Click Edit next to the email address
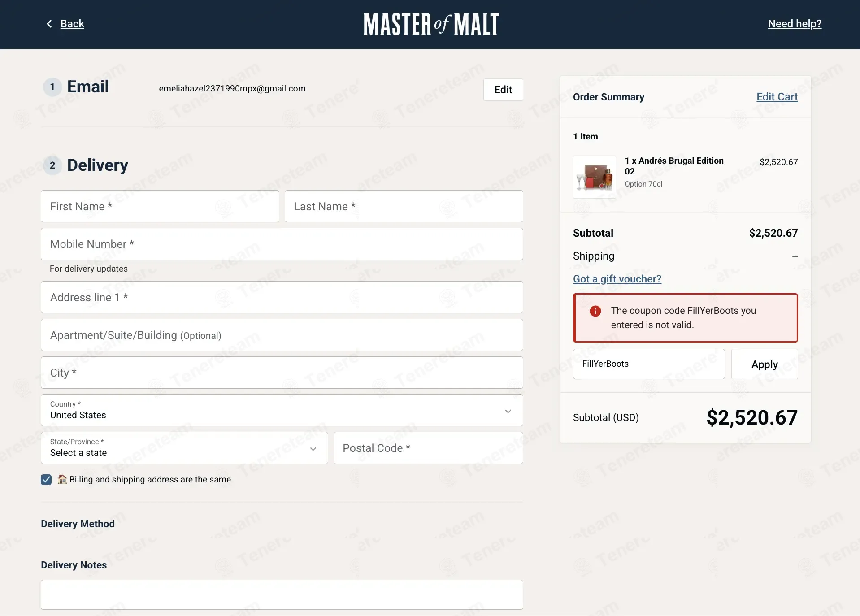The image size is (860, 616). [x=503, y=90]
